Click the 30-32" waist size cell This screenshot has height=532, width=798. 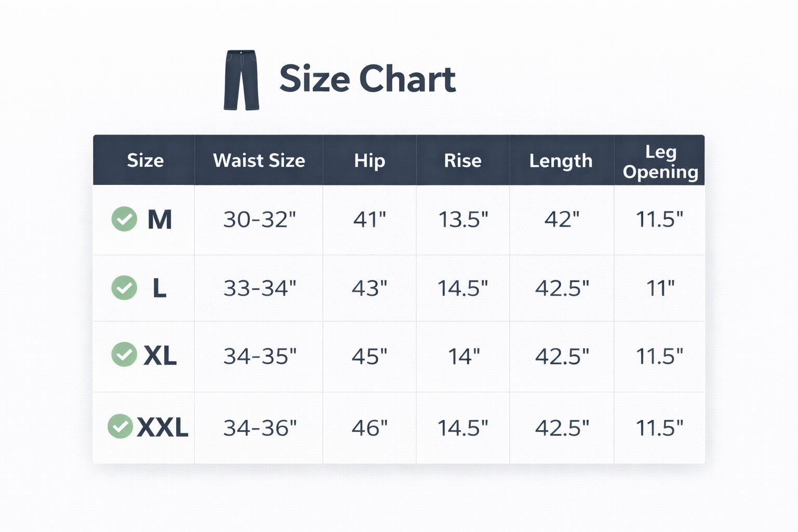pyautogui.click(x=259, y=220)
